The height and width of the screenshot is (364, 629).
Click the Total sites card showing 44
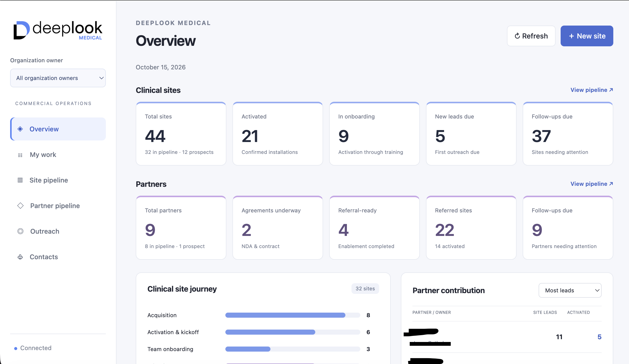pyautogui.click(x=181, y=134)
